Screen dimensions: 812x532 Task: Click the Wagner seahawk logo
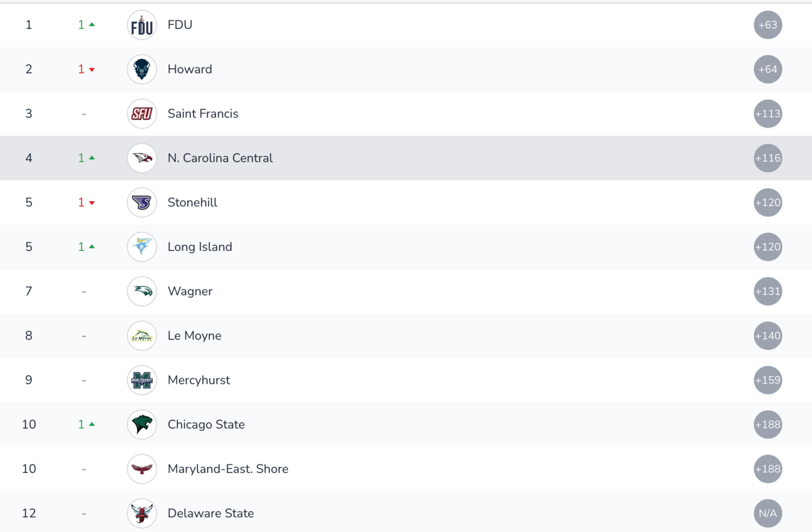[x=141, y=291]
